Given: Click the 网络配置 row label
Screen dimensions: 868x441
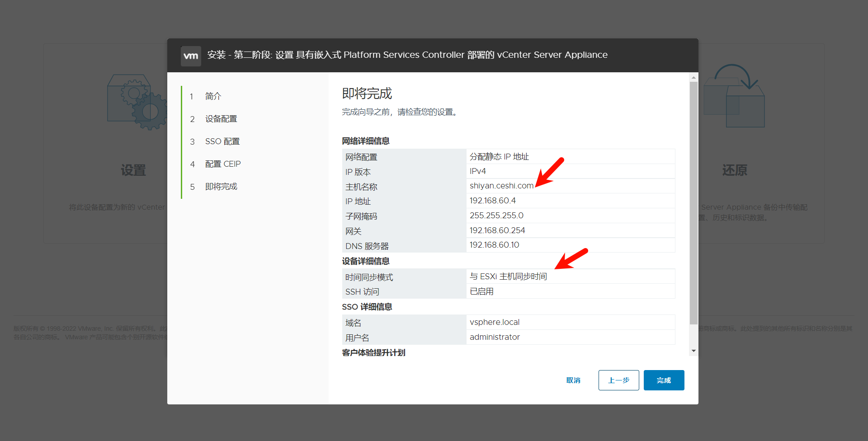Looking at the screenshot, I should pos(361,157).
